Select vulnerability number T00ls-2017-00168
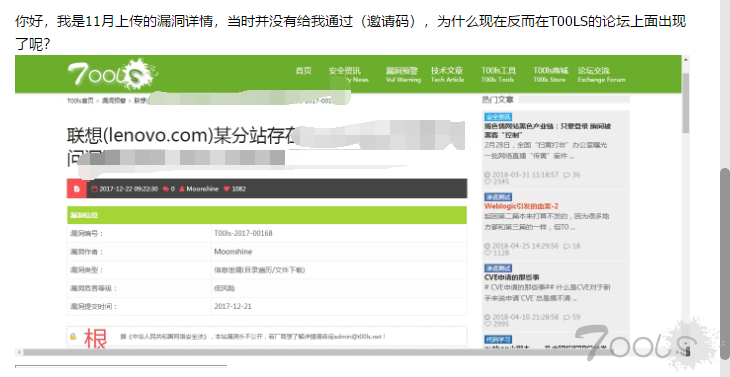 tap(243, 233)
